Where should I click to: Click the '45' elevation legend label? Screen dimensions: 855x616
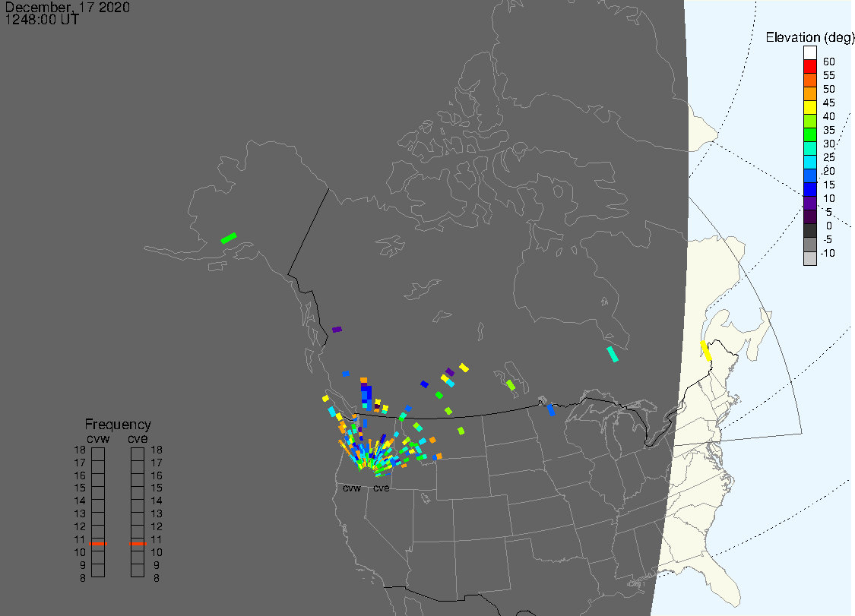829,103
